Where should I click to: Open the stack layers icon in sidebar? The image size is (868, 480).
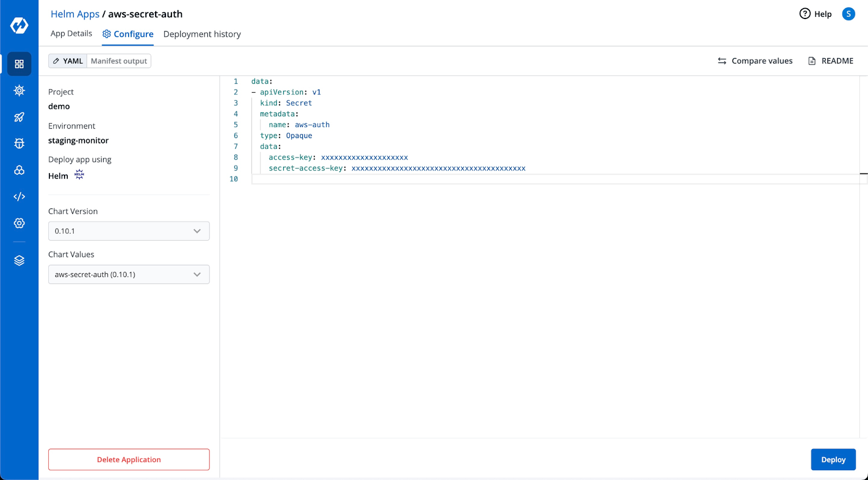tap(19, 261)
